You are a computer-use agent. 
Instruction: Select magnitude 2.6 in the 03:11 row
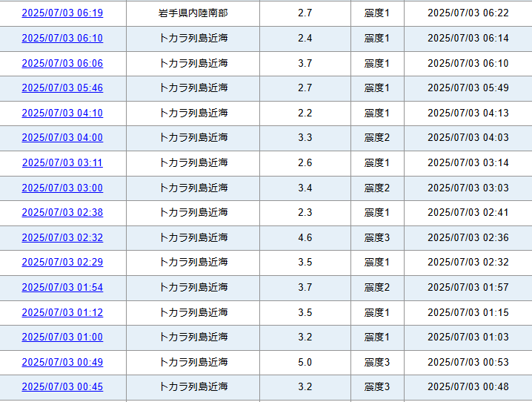305,162
